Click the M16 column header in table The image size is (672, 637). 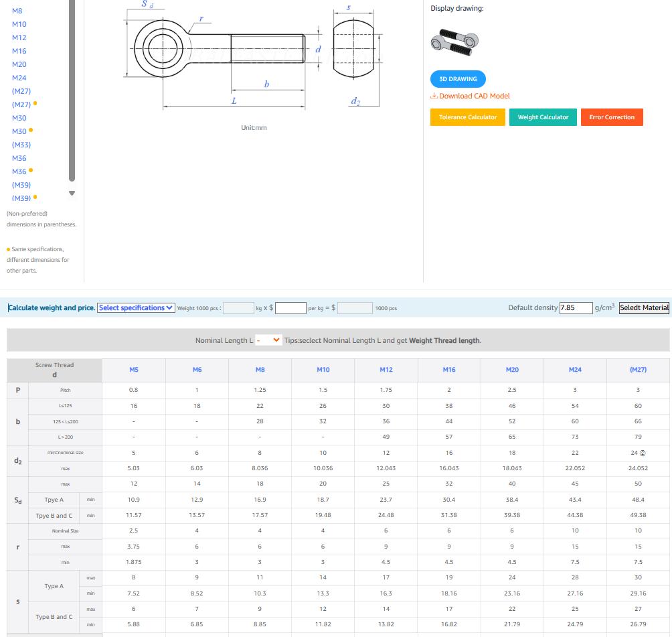click(x=448, y=370)
